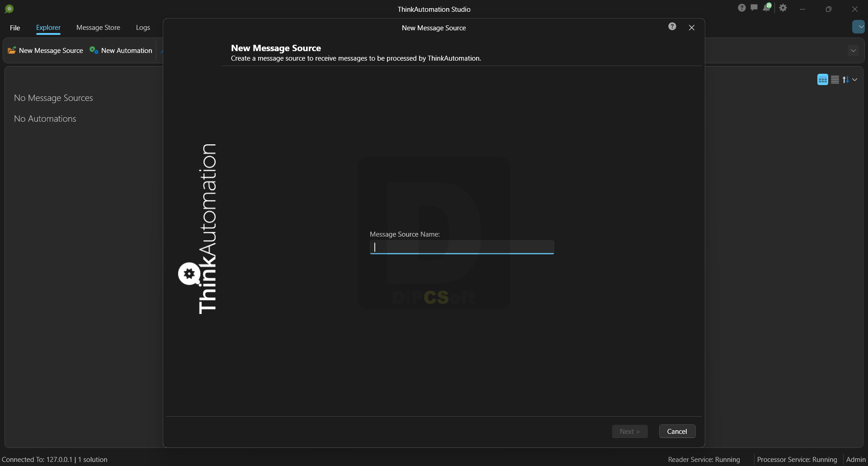This screenshot has height=466, width=868.
Task: Click the 'Admin' status bar entry
Action: pos(856,459)
